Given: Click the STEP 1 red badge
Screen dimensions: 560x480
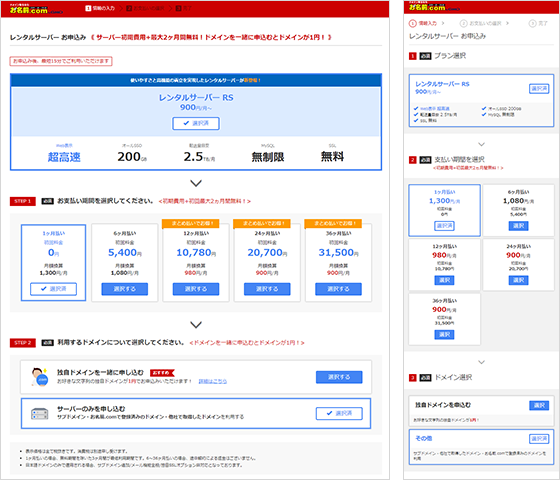Looking at the screenshot, I should tap(22, 201).
